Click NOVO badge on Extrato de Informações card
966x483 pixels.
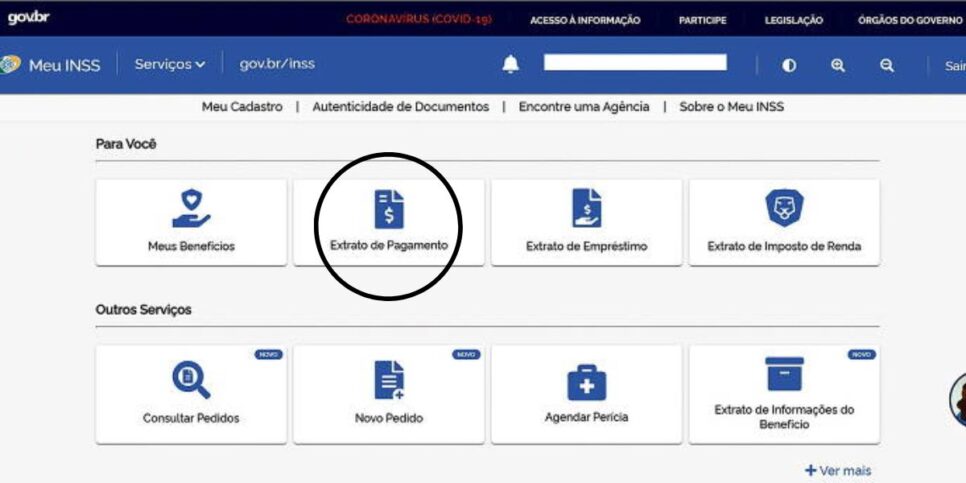click(862, 355)
